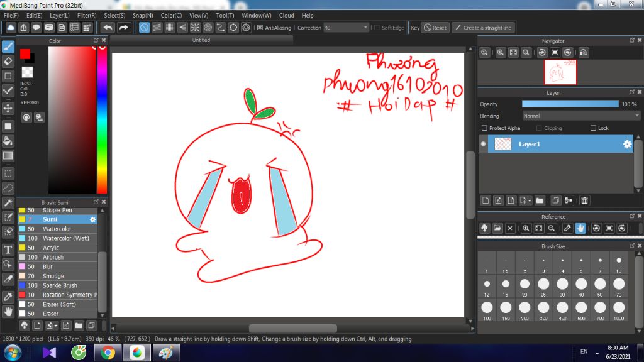
Task: Select the Brush tool in left toolbar
Action: pyautogui.click(x=8, y=47)
